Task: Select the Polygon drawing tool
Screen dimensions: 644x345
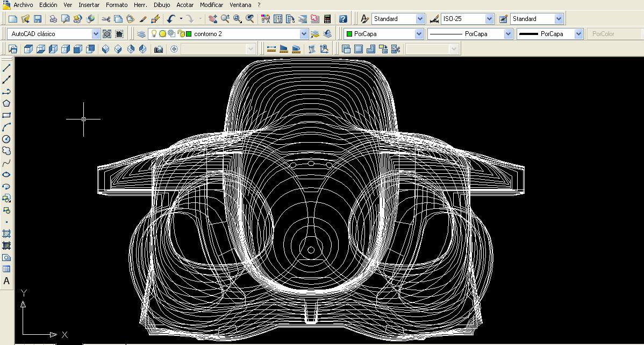Action: 6,103
